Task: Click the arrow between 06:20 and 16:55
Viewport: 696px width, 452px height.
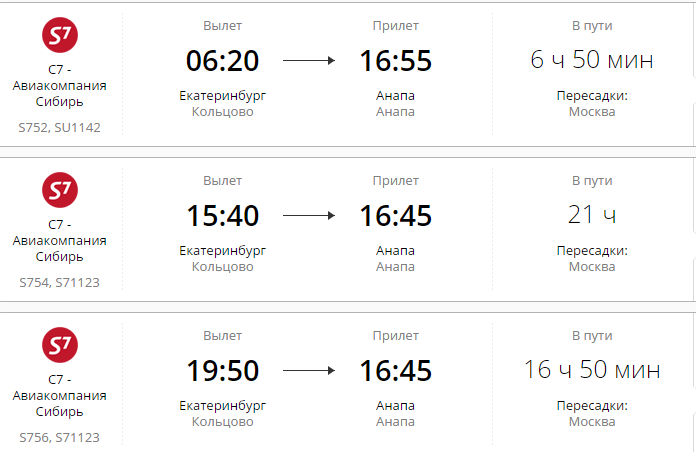Action: 309,61
